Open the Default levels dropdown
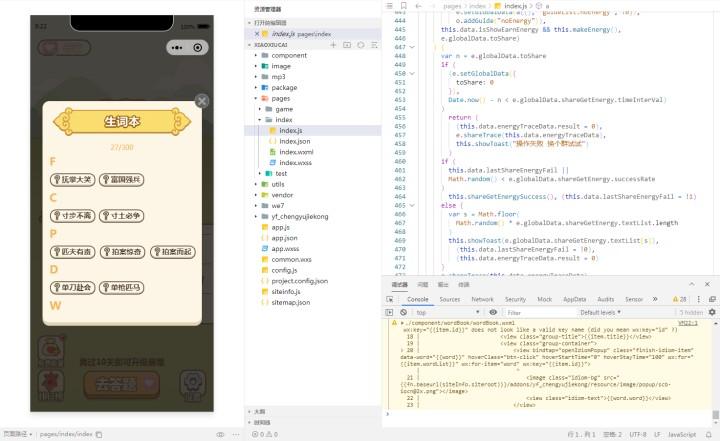The height and width of the screenshot is (441, 720). (599, 312)
